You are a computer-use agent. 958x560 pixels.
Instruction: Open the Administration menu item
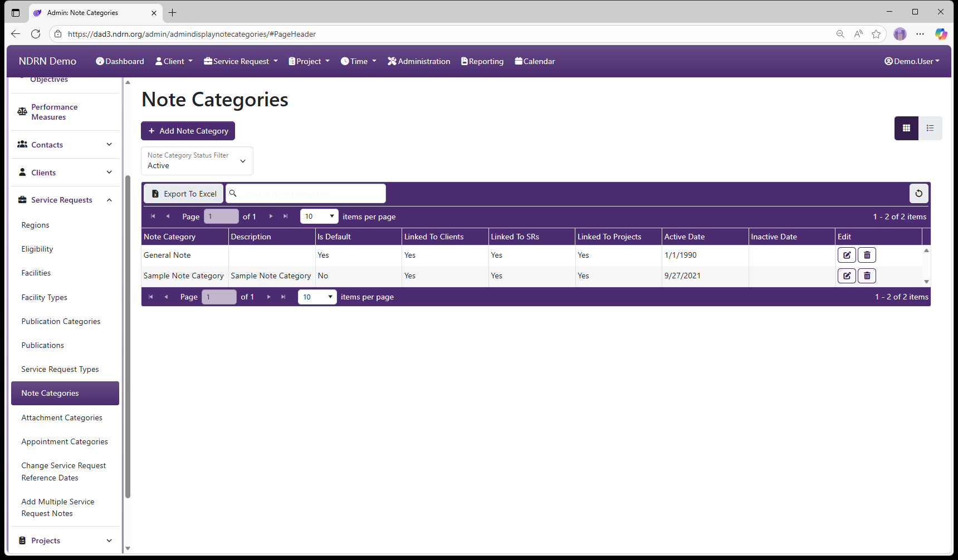pyautogui.click(x=419, y=61)
